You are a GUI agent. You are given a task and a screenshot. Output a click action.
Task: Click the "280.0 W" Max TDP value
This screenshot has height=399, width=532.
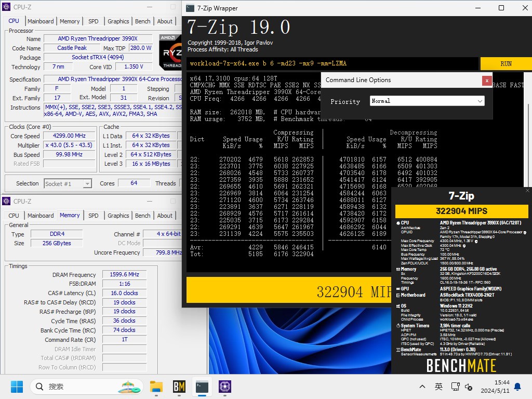(141, 48)
